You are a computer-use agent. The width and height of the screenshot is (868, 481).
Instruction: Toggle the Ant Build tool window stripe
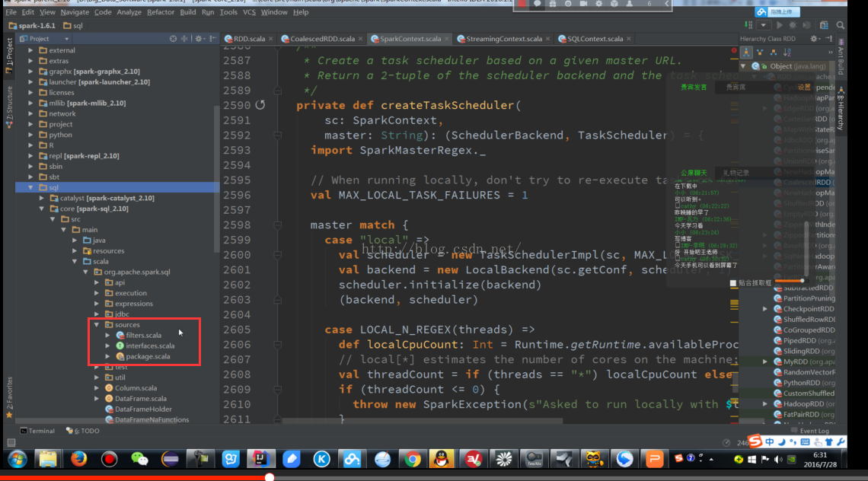point(841,56)
